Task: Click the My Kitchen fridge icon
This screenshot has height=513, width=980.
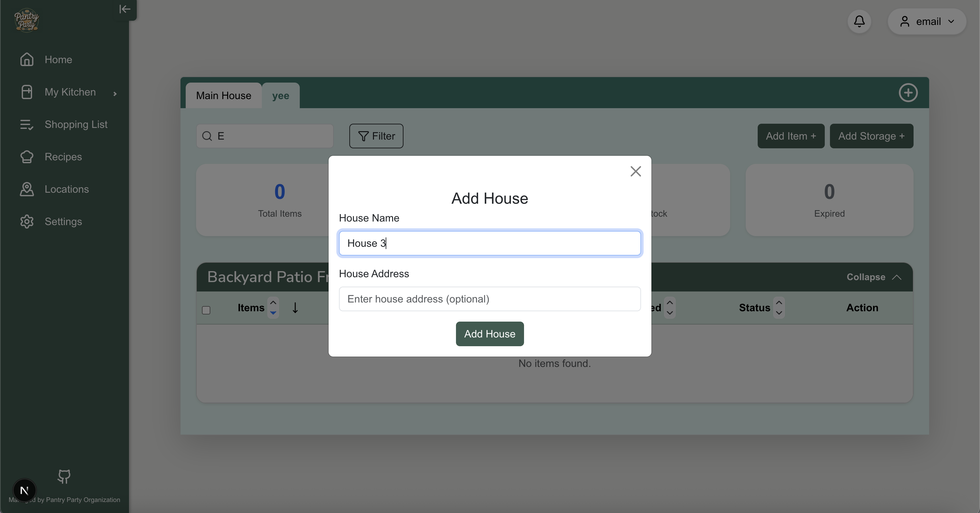Action: [x=27, y=92]
